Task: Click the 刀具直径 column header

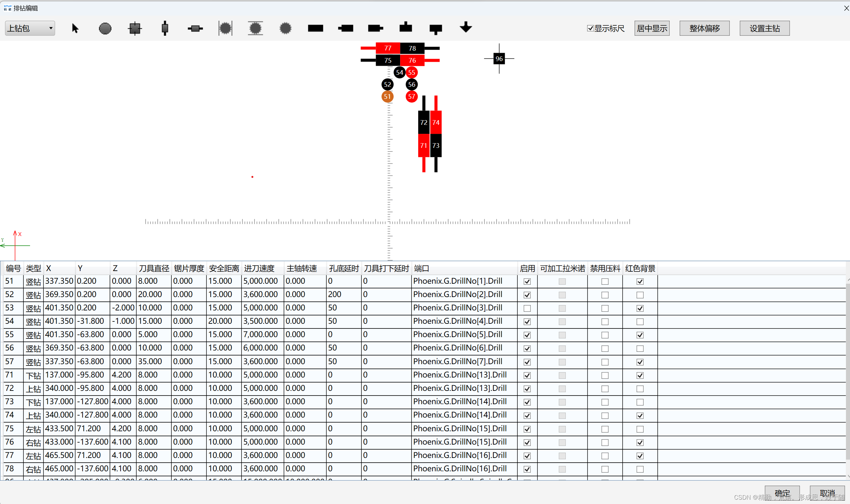Action: pyautogui.click(x=154, y=268)
